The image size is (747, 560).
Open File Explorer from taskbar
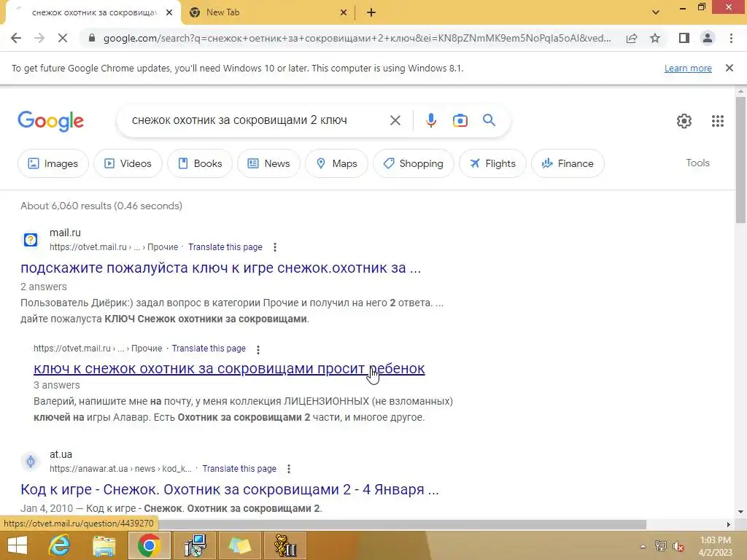(104, 545)
